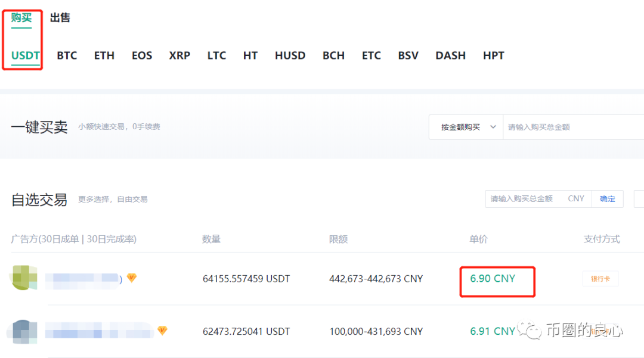Click the 银行卡 payment tag
The image size is (644, 358).
click(600, 279)
